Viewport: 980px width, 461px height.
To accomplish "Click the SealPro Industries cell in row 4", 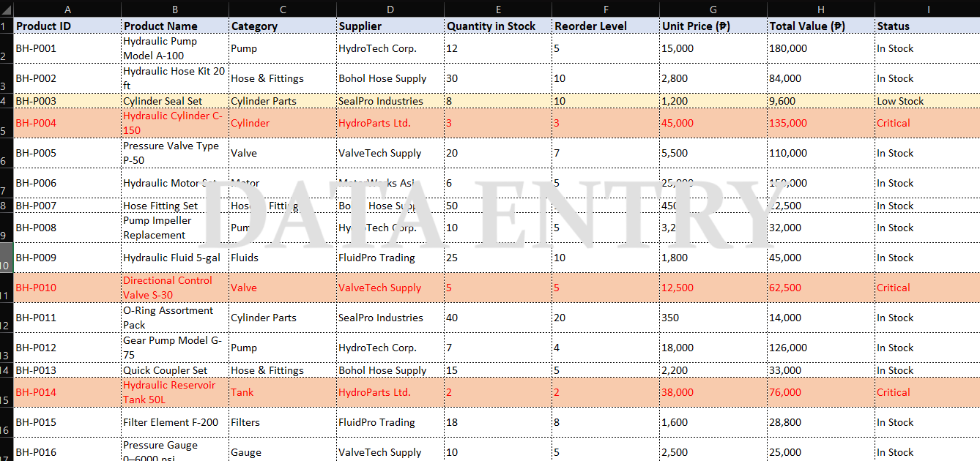I will (390, 101).
